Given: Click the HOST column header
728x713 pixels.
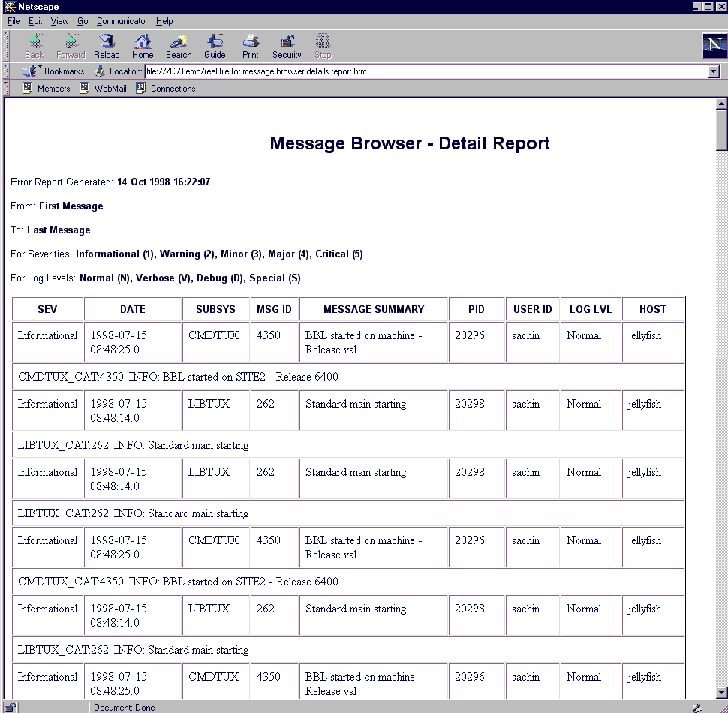Looking at the screenshot, I should [653, 310].
